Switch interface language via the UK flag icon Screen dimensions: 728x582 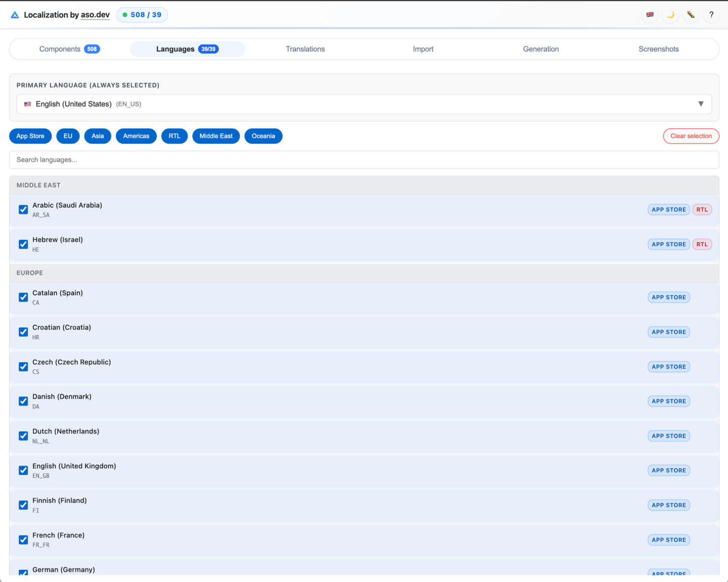[x=650, y=15]
